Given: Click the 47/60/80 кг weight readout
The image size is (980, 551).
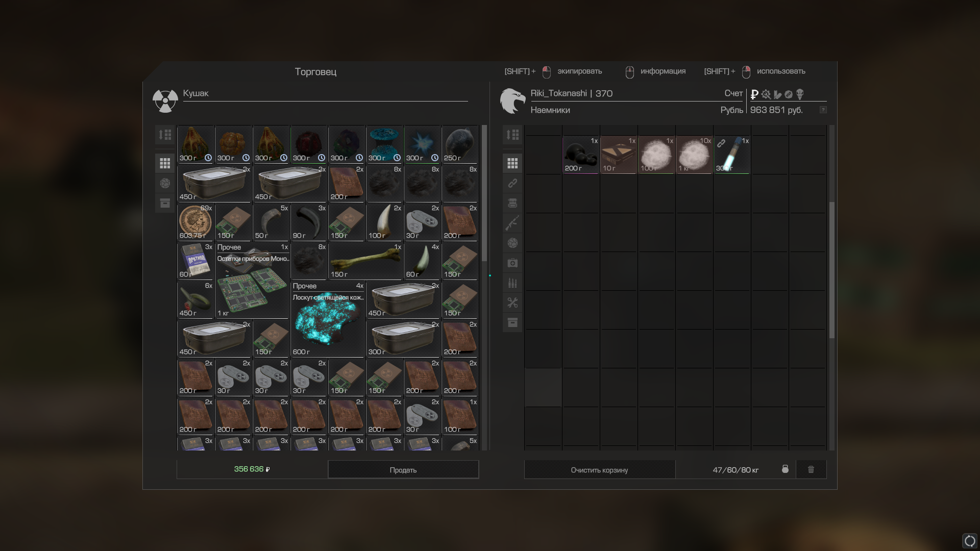Looking at the screenshot, I should click(736, 470).
